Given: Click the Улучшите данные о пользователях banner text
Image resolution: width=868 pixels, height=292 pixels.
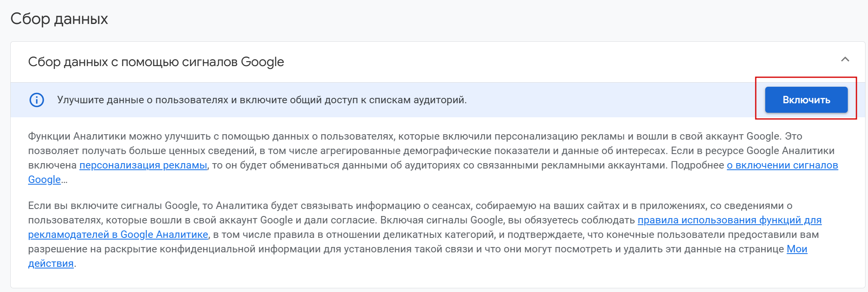Looking at the screenshot, I should (262, 100).
